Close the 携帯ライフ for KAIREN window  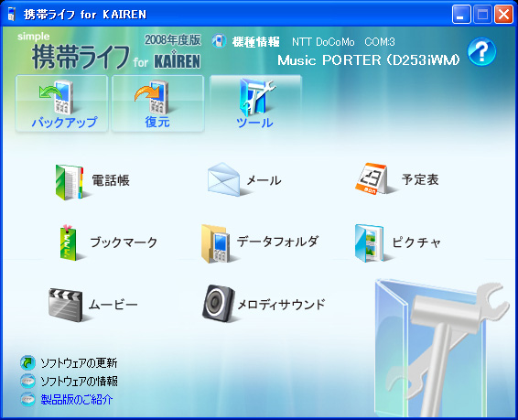point(503,15)
